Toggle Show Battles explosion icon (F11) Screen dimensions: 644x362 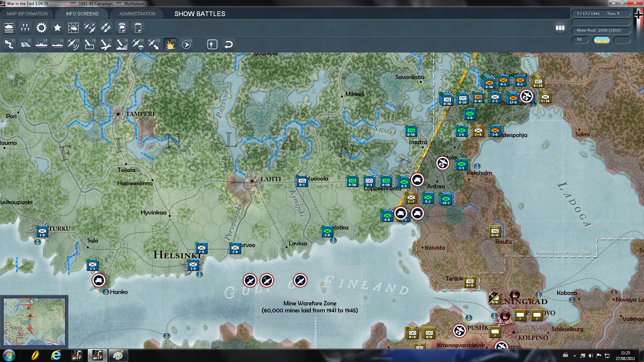[170, 44]
